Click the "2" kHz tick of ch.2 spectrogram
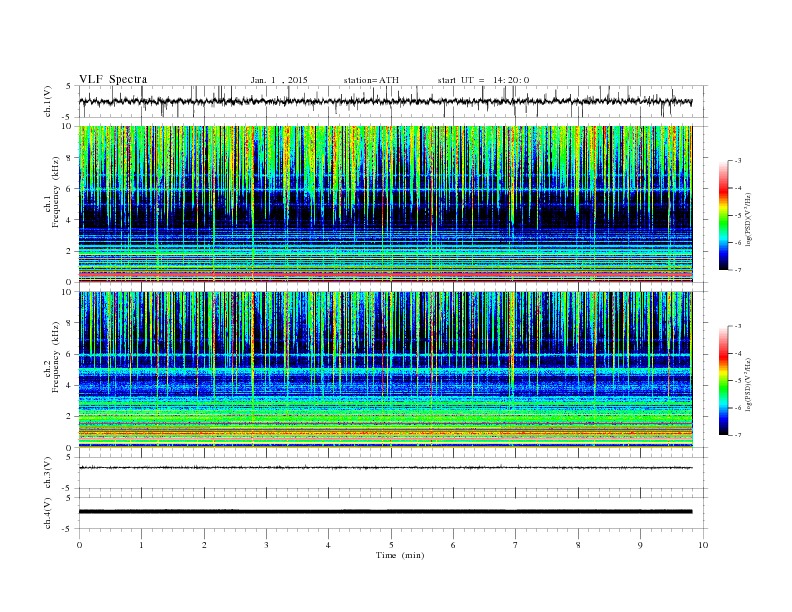The image size is (792, 612). tap(69, 417)
